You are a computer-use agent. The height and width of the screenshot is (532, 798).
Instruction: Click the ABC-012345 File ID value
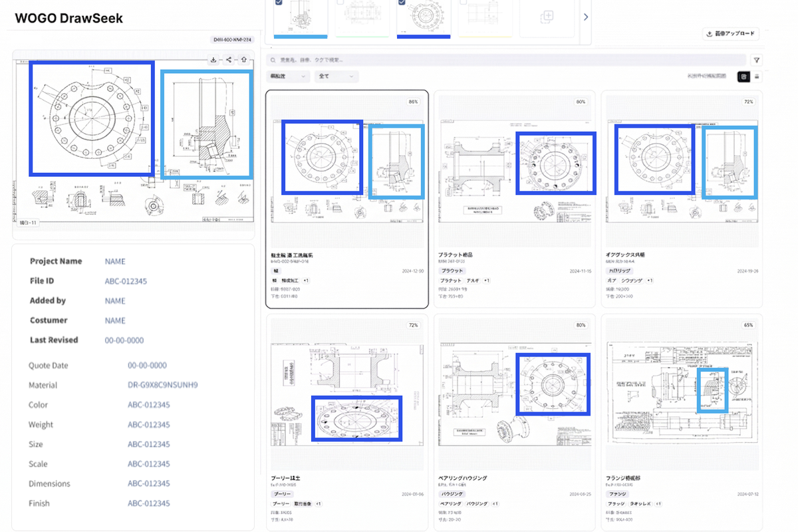click(126, 281)
